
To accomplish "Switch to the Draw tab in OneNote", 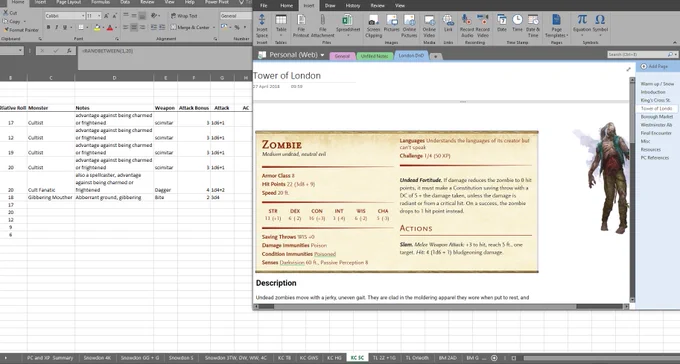I will tap(330, 6).
